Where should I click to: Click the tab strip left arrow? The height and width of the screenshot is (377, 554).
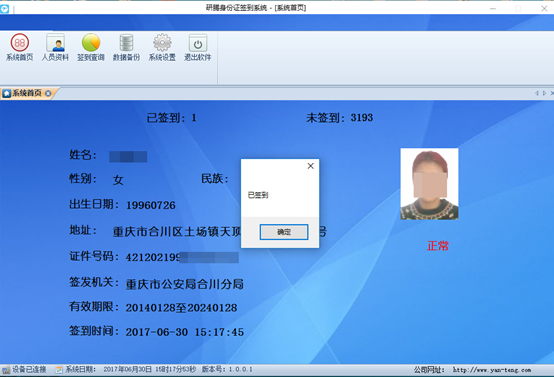pos(537,93)
